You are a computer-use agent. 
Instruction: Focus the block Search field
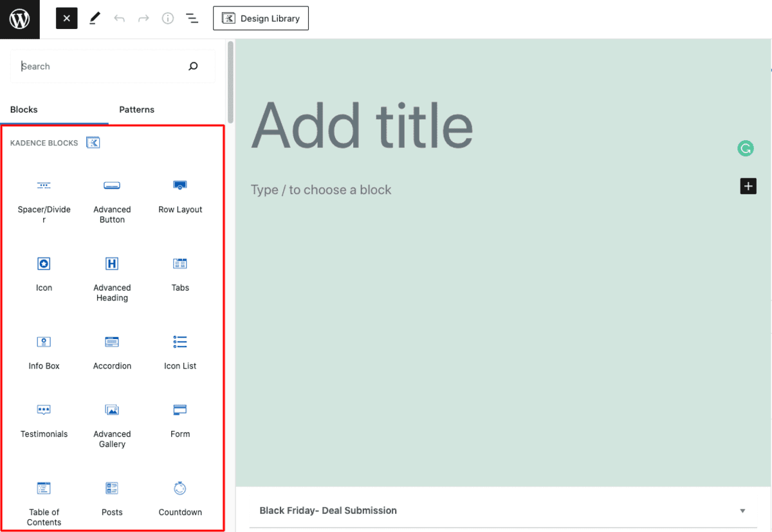(x=113, y=66)
